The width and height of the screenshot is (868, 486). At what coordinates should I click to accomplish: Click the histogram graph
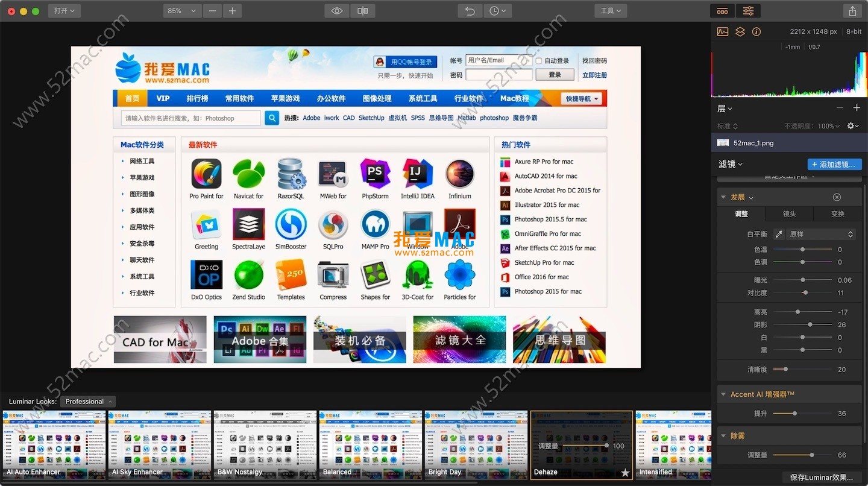789,74
